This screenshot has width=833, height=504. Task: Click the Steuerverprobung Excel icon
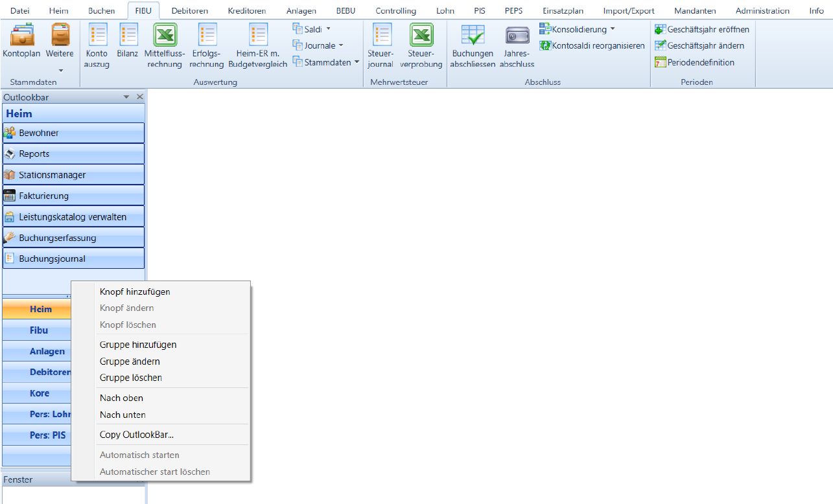pyautogui.click(x=421, y=36)
